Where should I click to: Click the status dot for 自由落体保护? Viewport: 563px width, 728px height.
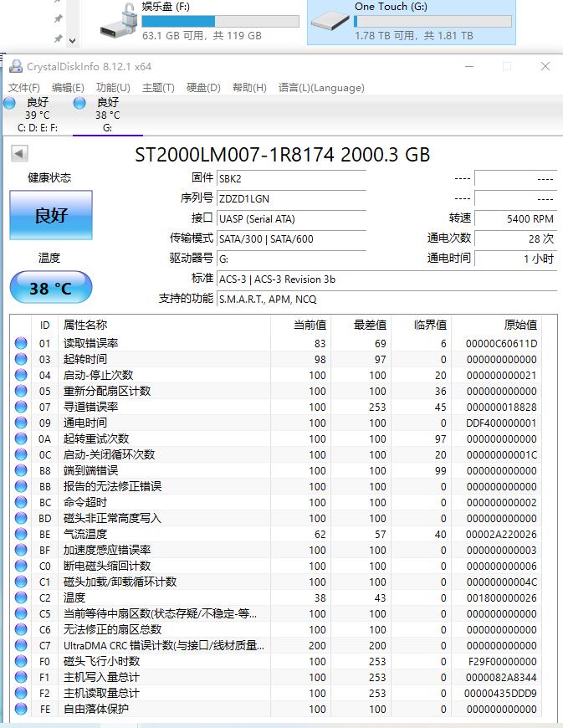point(21,709)
